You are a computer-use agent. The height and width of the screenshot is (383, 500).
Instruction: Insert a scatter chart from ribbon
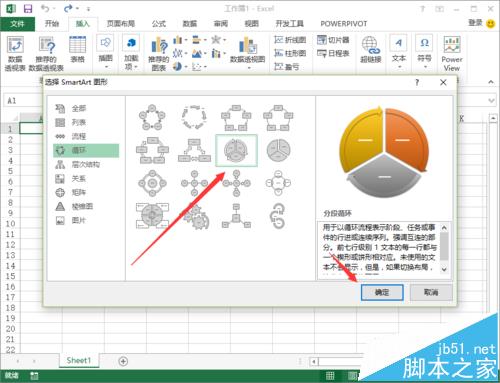click(197, 67)
